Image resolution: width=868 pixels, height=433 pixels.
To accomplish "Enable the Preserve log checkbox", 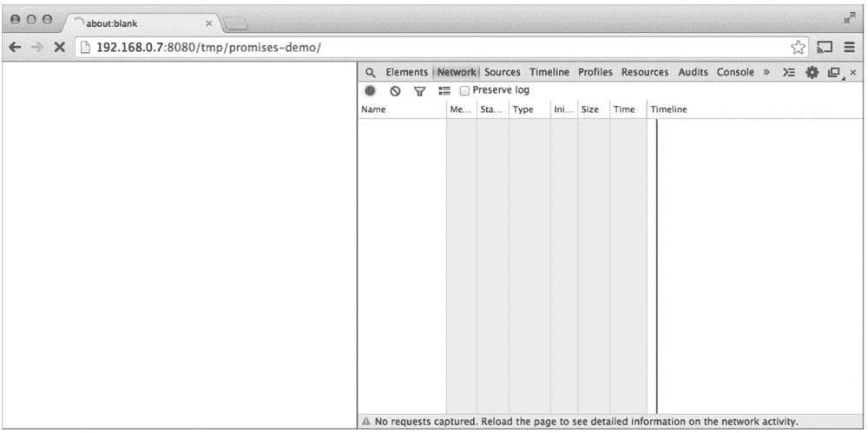I will 465,90.
